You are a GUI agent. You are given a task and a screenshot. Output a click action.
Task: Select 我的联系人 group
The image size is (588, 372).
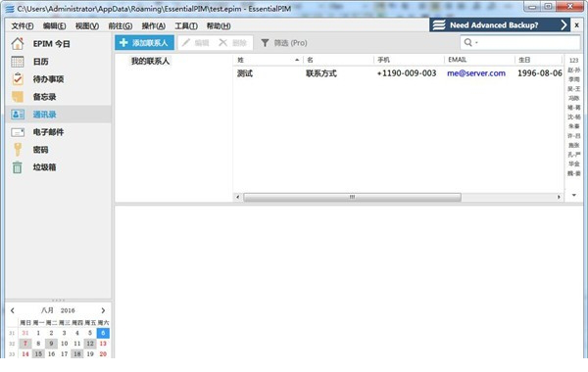[150, 61]
